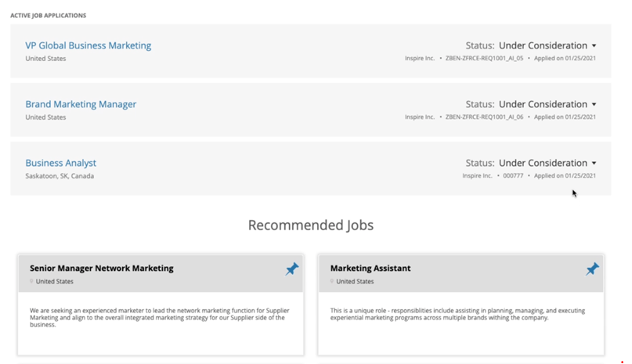Click location marker icon under Marketing Assistant

tap(332, 282)
